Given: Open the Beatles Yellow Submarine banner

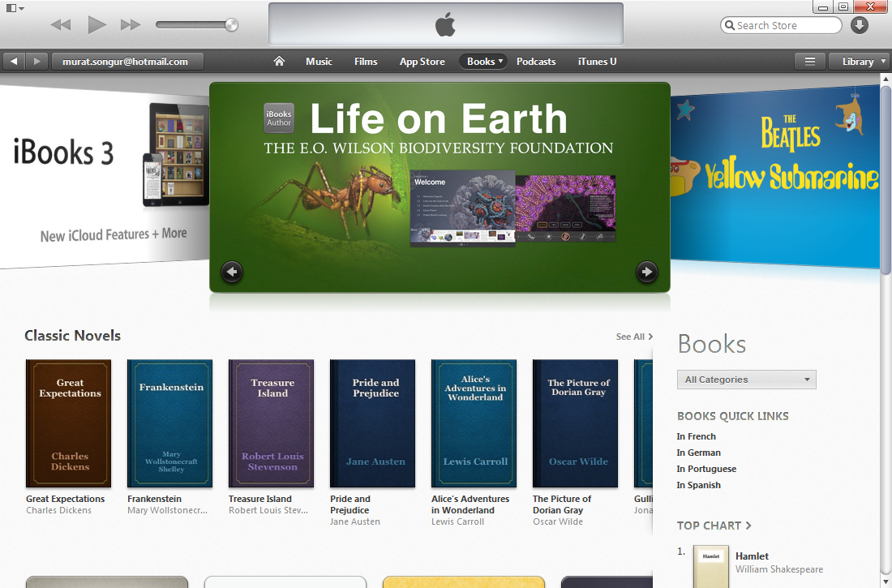Looking at the screenshot, I should click(x=774, y=177).
